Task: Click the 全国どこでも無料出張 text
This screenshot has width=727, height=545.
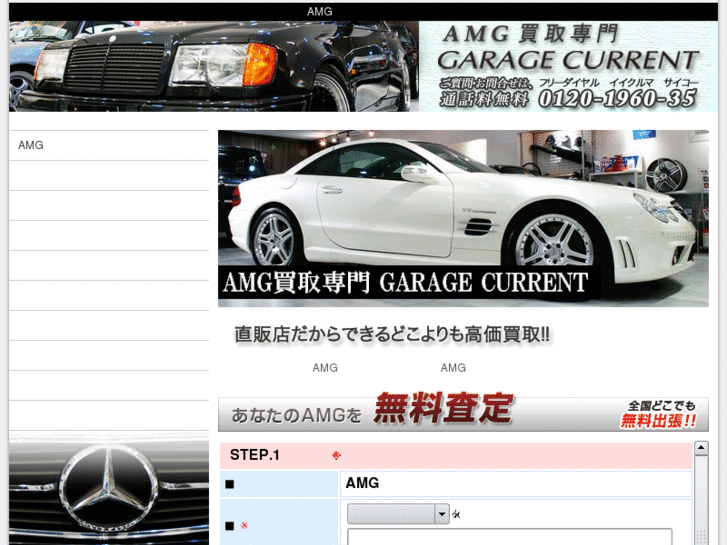Action: pyautogui.click(x=659, y=414)
